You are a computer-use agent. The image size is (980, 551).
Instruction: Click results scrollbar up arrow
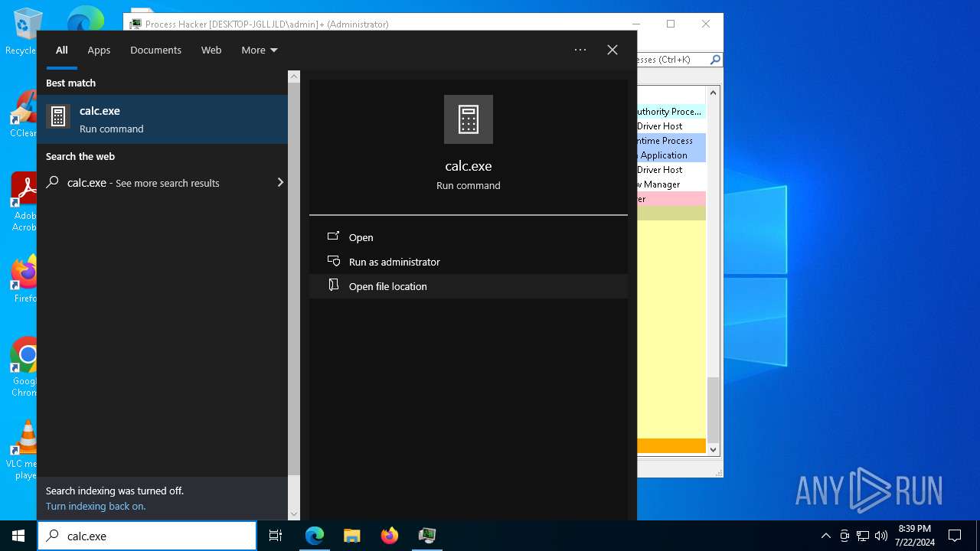coord(294,77)
